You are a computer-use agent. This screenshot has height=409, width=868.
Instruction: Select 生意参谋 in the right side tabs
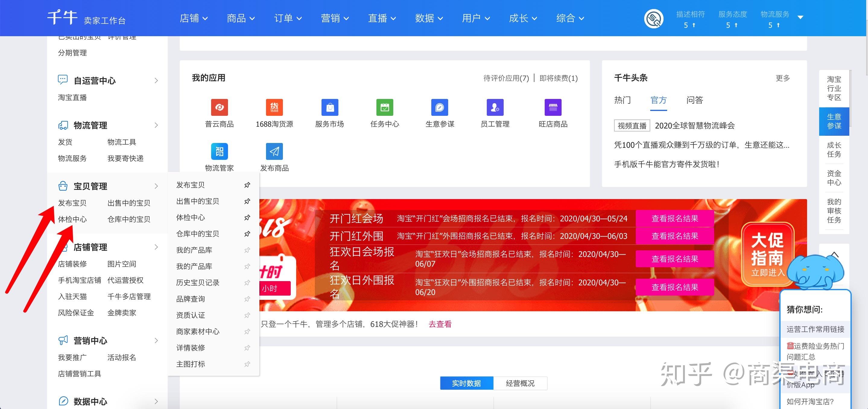[x=834, y=121]
